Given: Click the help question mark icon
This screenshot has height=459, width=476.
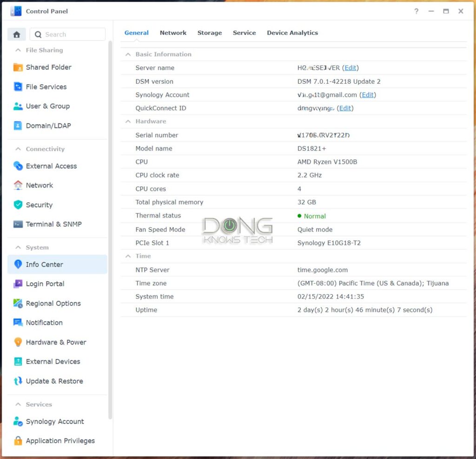Looking at the screenshot, I should pyautogui.click(x=416, y=11).
